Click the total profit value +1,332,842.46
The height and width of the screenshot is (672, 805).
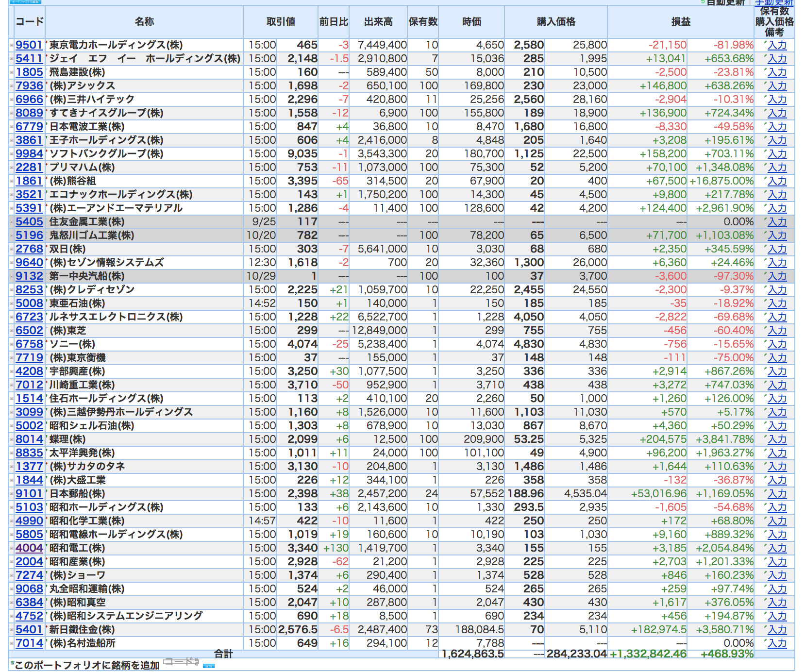(648, 654)
